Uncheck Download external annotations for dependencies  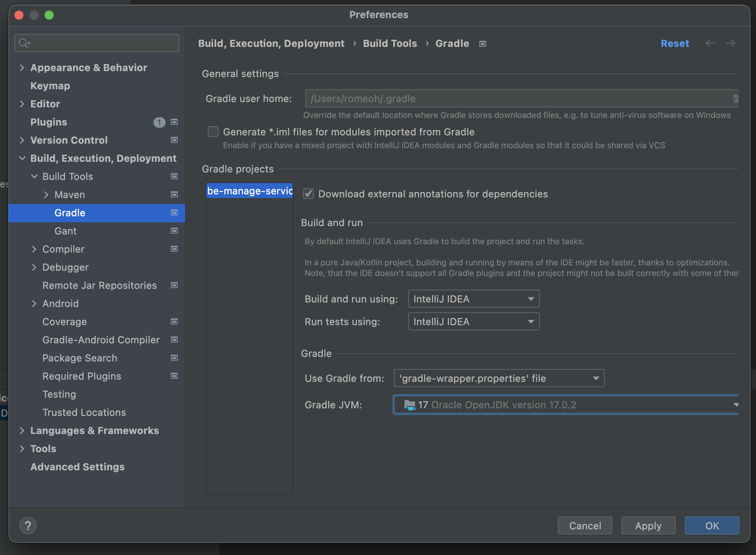click(x=308, y=194)
